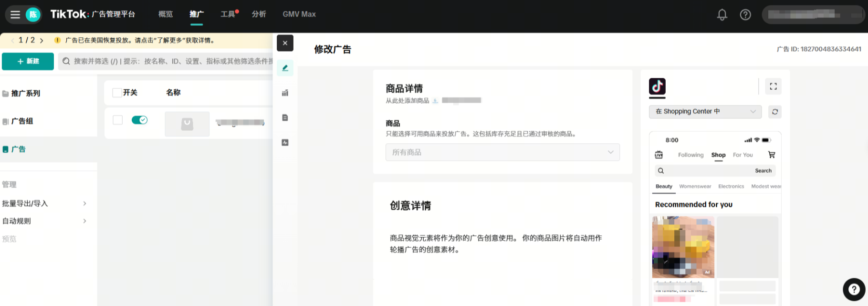Click the product image in preview
This screenshot has height=306, width=868.
(683, 247)
